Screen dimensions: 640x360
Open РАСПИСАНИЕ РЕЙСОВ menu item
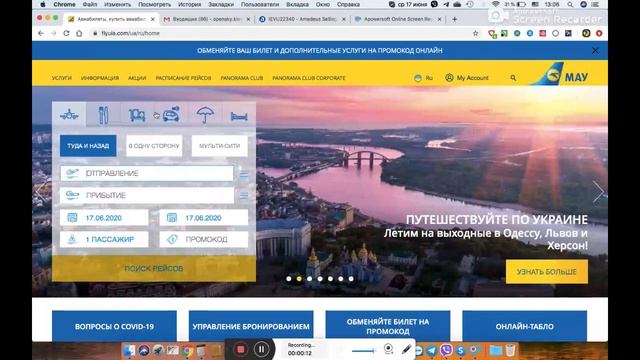point(184,78)
